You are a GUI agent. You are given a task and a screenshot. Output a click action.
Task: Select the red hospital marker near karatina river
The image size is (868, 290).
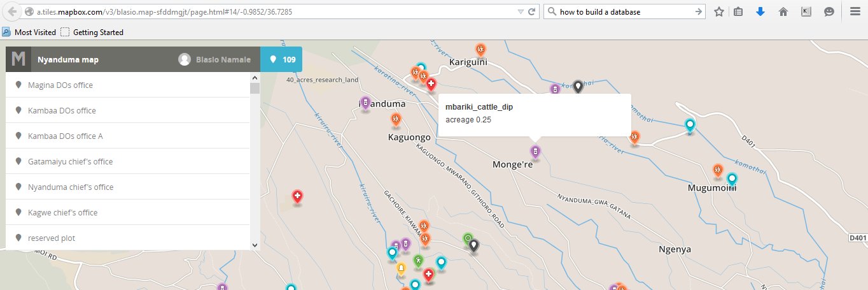click(x=431, y=84)
